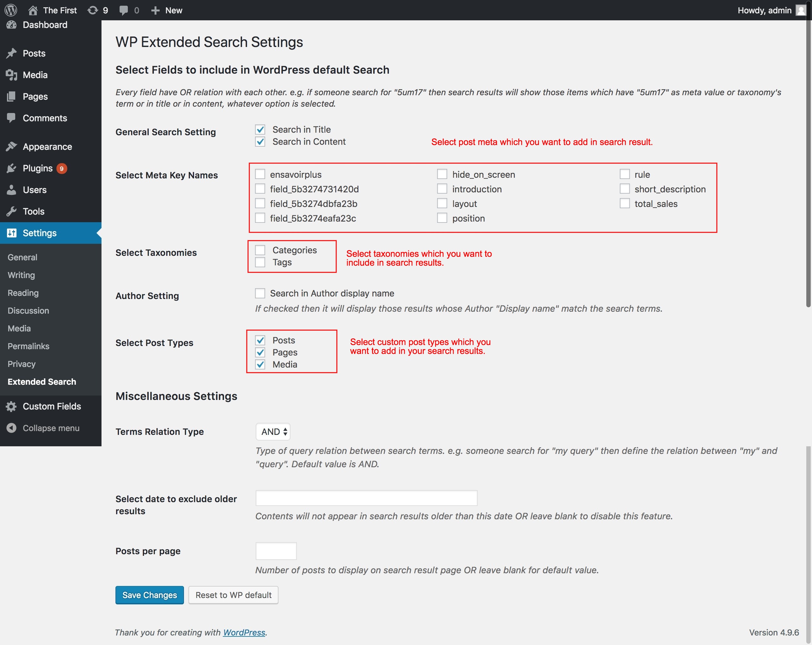The height and width of the screenshot is (645, 812).
Task: Check the position meta key
Action: (x=442, y=218)
